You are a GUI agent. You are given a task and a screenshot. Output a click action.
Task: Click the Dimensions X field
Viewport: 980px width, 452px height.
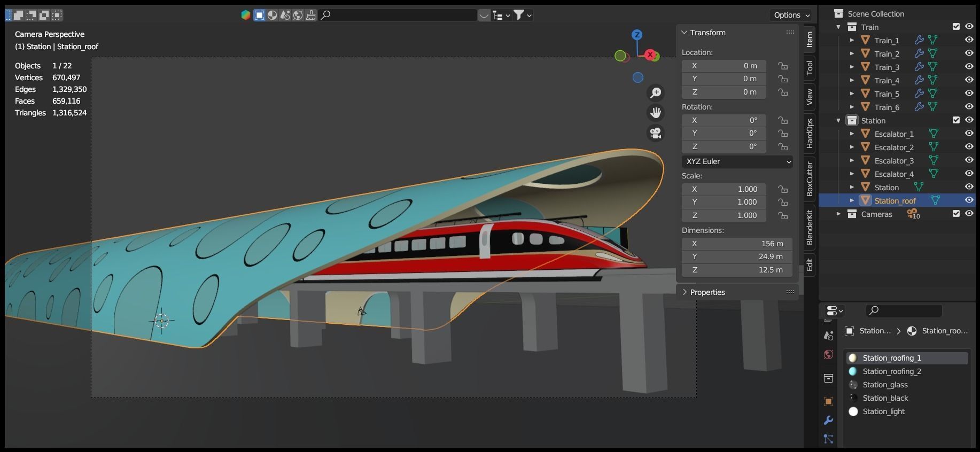[737, 244]
